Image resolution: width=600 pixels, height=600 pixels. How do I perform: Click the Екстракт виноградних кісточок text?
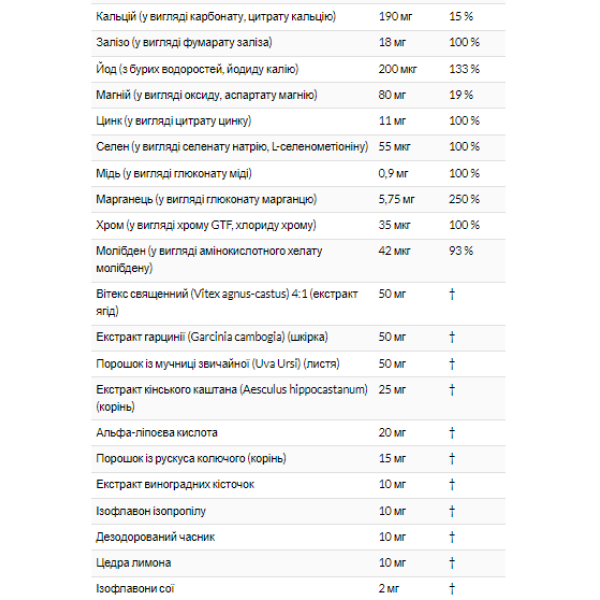[x=175, y=485]
